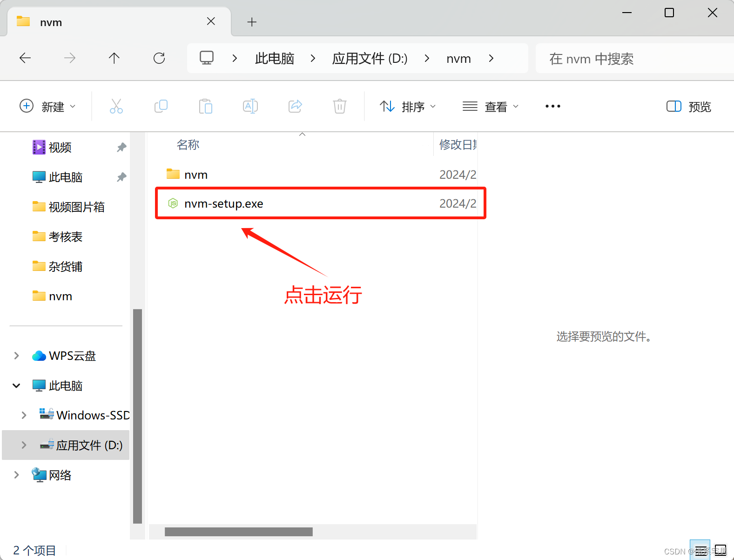Click chevron after nvm in address bar
The height and width of the screenshot is (560, 734).
tap(491, 58)
